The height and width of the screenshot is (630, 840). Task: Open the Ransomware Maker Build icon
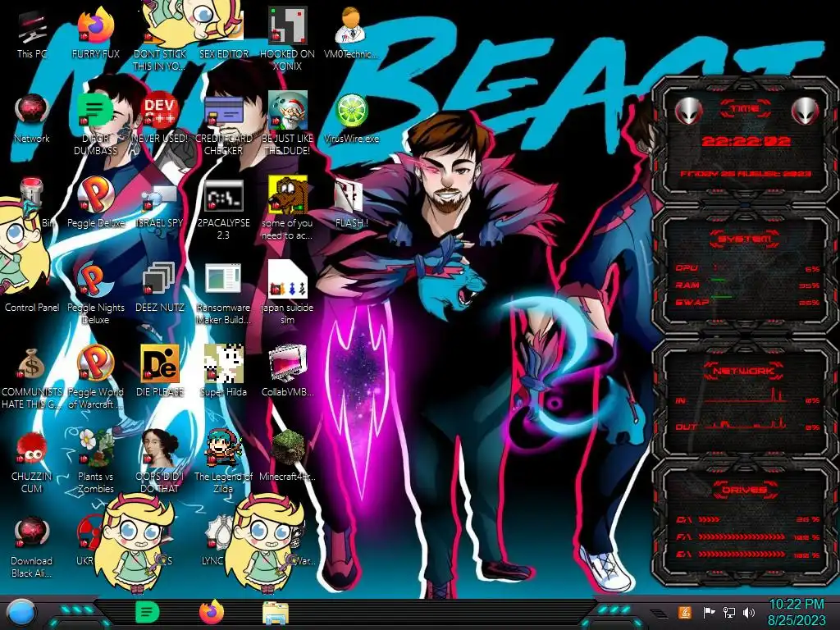tap(223, 280)
